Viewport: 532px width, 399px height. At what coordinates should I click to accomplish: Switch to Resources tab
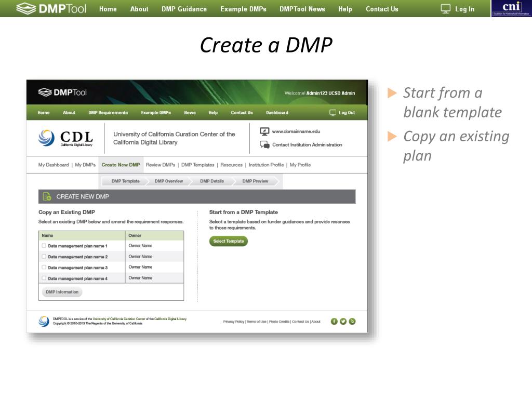tap(231, 165)
